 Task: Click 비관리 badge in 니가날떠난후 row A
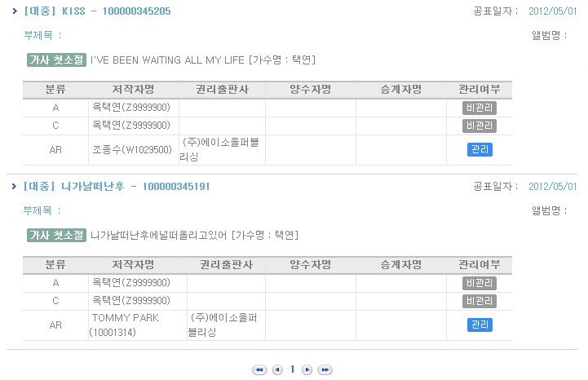click(x=480, y=283)
